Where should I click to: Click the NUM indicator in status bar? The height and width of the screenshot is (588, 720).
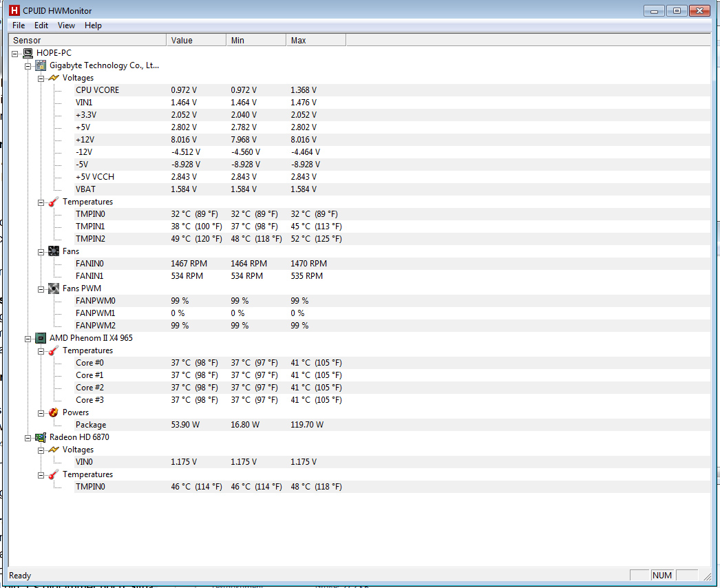coord(661,575)
